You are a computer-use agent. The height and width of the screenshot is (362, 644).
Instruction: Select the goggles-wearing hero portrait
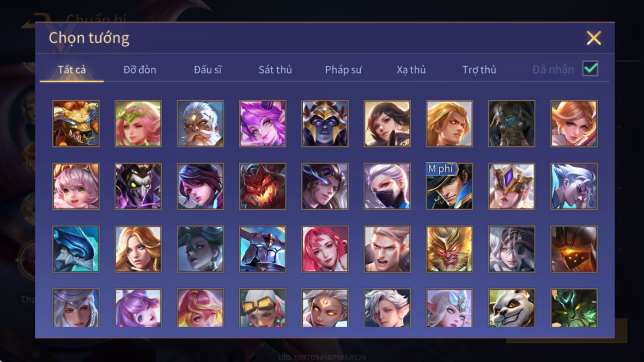coord(263,308)
